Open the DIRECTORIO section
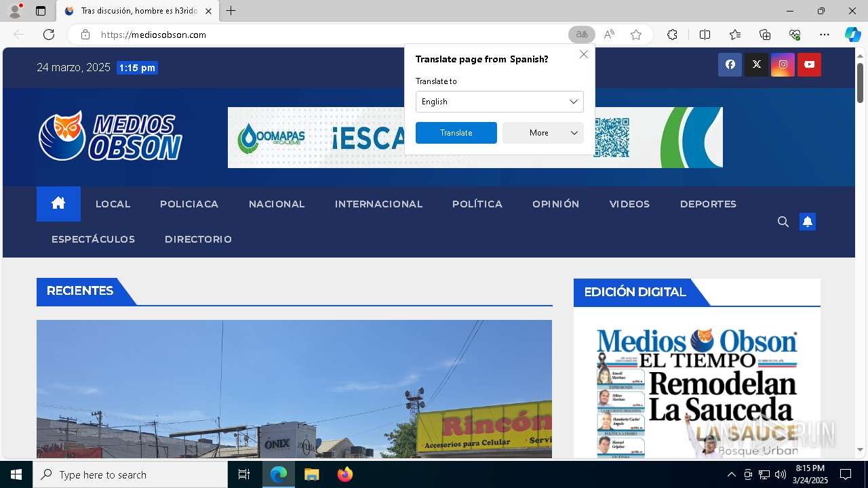Image resolution: width=868 pixels, height=488 pixels. pos(198,239)
